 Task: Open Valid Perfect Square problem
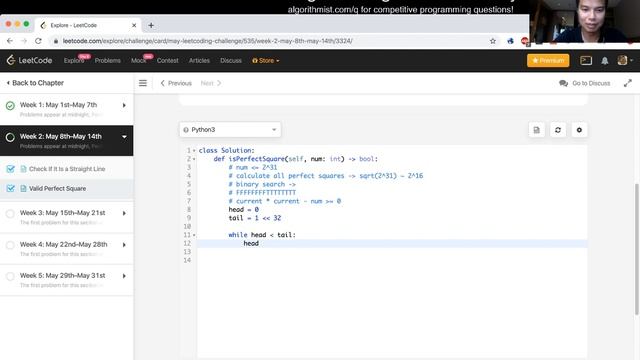click(58, 189)
